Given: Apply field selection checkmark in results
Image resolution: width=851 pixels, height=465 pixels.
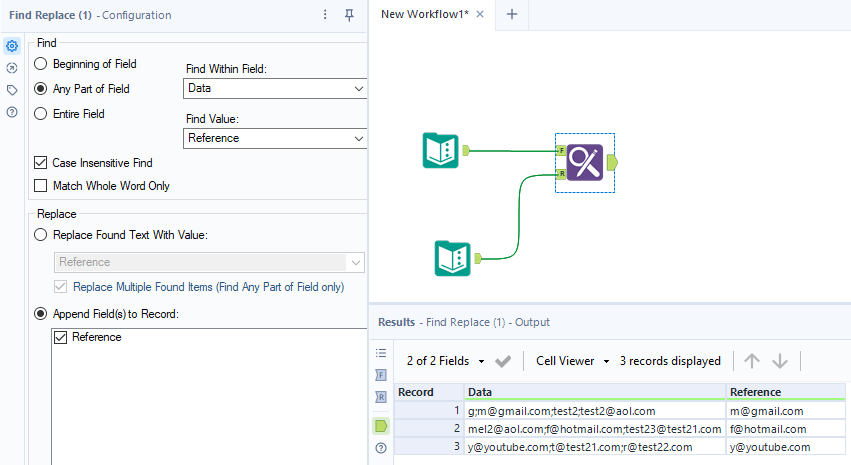Looking at the screenshot, I should 503,361.
